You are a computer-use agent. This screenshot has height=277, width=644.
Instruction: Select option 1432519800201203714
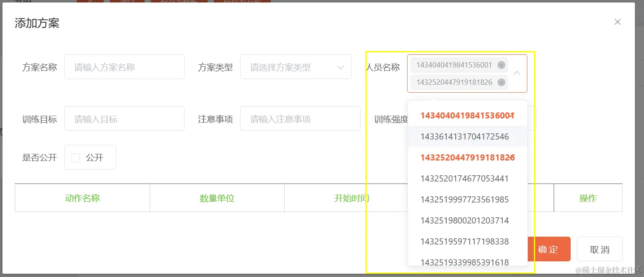click(x=468, y=221)
